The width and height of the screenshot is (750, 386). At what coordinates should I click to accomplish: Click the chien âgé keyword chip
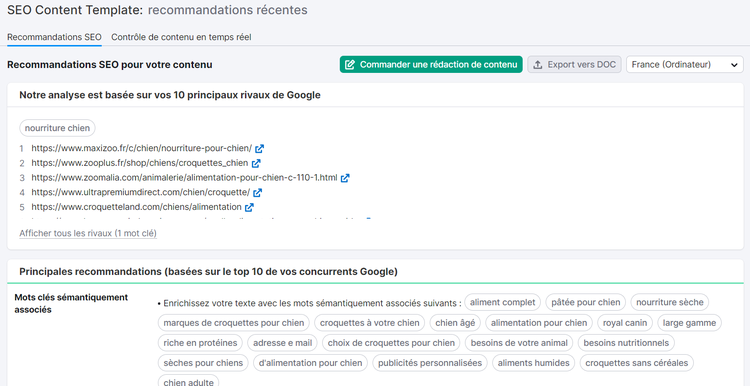(x=455, y=323)
